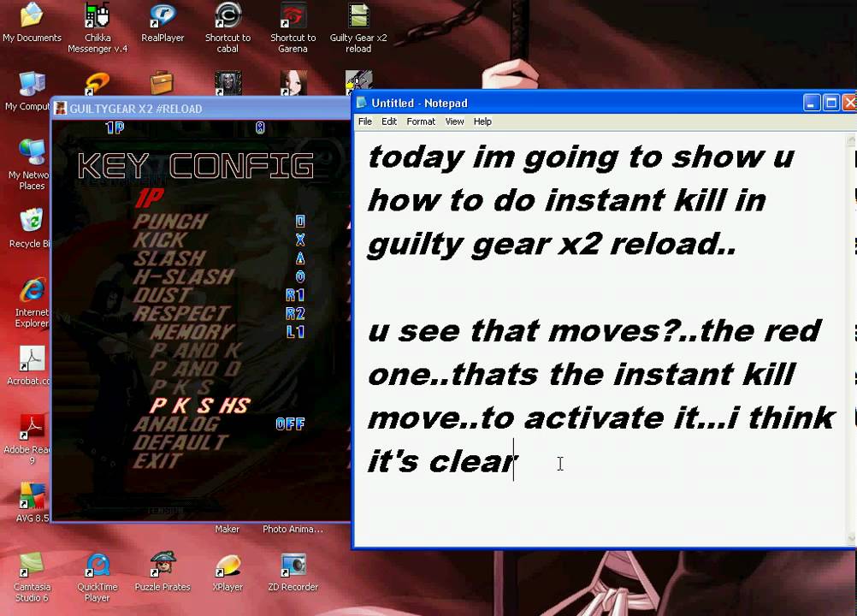Open AVG 8.5 desktop shortcut
Screen dimensions: 857x616
pos(32,501)
